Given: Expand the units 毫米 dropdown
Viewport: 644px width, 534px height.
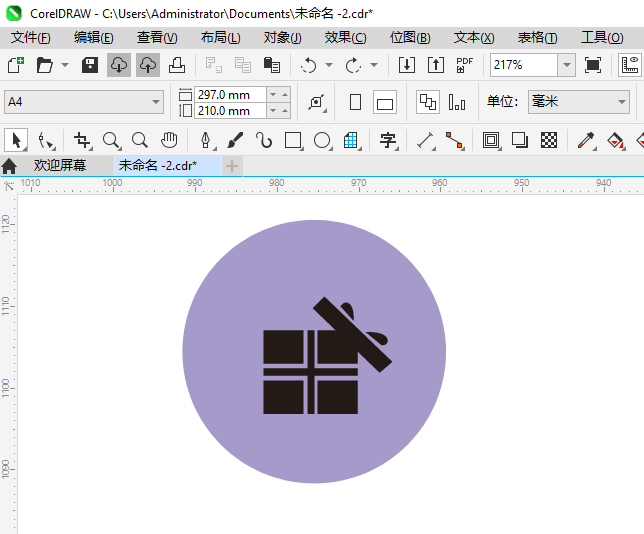Looking at the screenshot, I should tap(622, 102).
